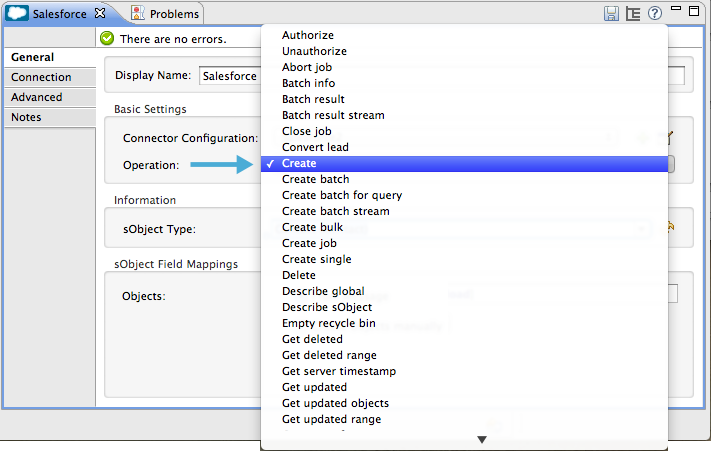Select Get updated range
This screenshot has width=711, height=451.
[x=464, y=419]
